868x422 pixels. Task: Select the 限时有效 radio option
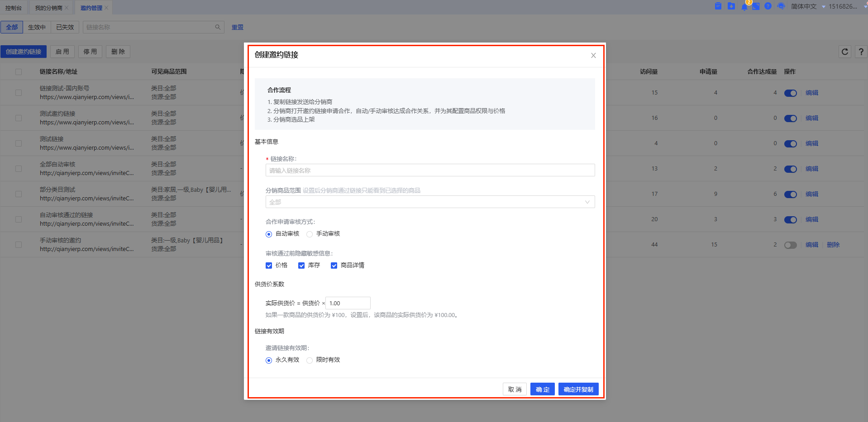[x=310, y=360]
